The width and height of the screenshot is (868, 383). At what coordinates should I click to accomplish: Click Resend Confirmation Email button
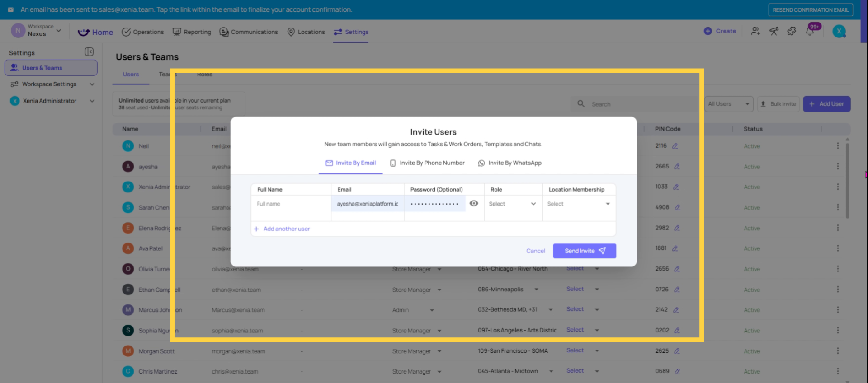click(x=811, y=10)
